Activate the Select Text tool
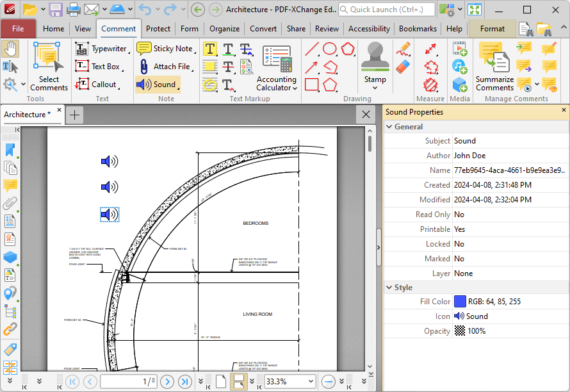Image resolution: width=570 pixels, height=392 pixels. coord(10,67)
